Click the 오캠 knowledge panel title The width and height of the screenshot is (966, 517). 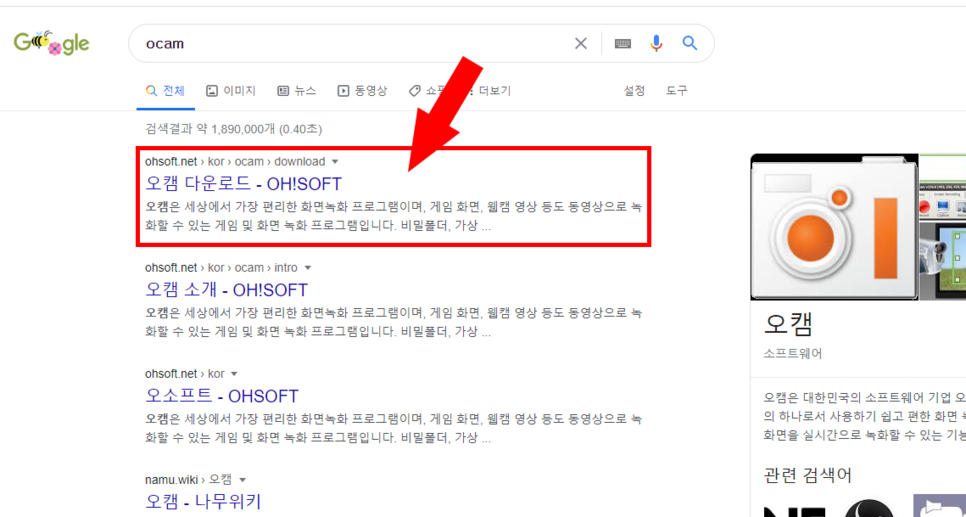[789, 325]
